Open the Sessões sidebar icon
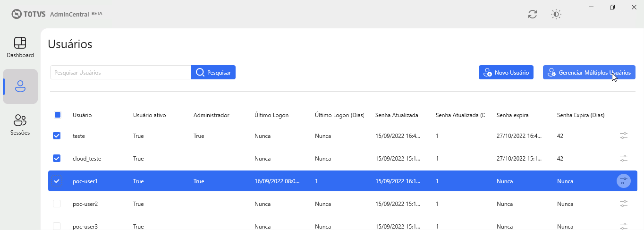 (x=20, y=125)
